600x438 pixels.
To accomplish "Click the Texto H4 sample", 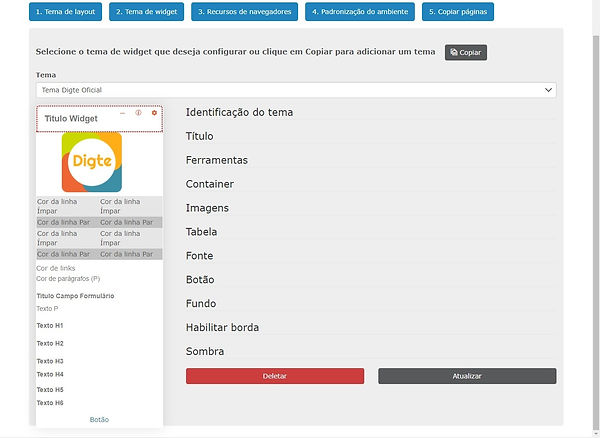I will [50, 374].
